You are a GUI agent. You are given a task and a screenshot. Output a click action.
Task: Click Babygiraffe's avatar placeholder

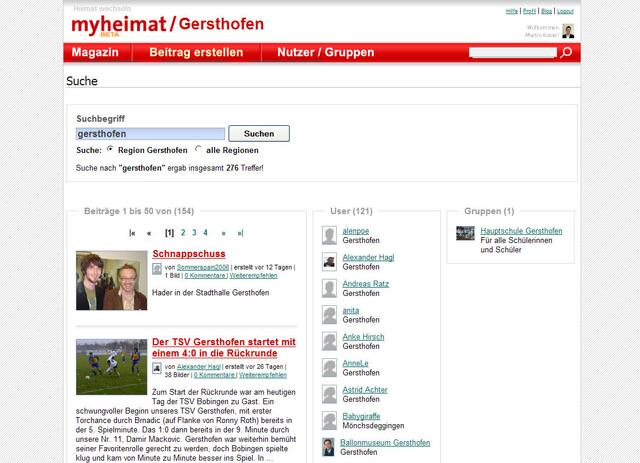coord(329,421)
